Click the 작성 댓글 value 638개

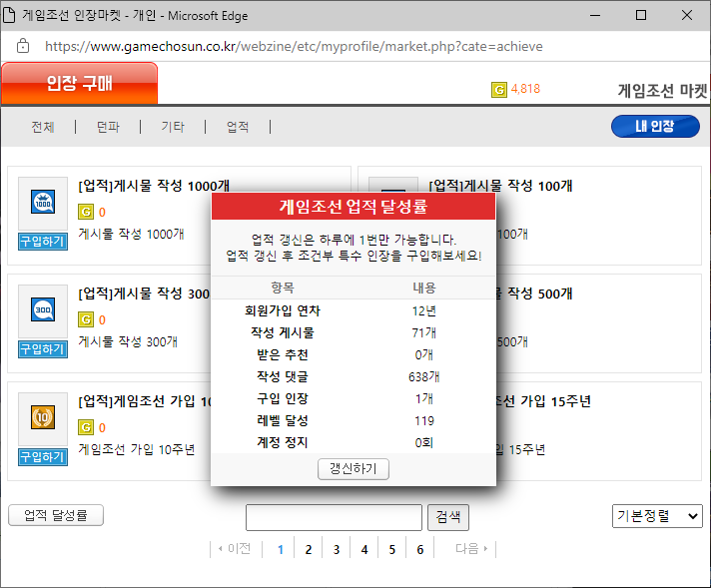pyautogui.click(x=424, y=376)
